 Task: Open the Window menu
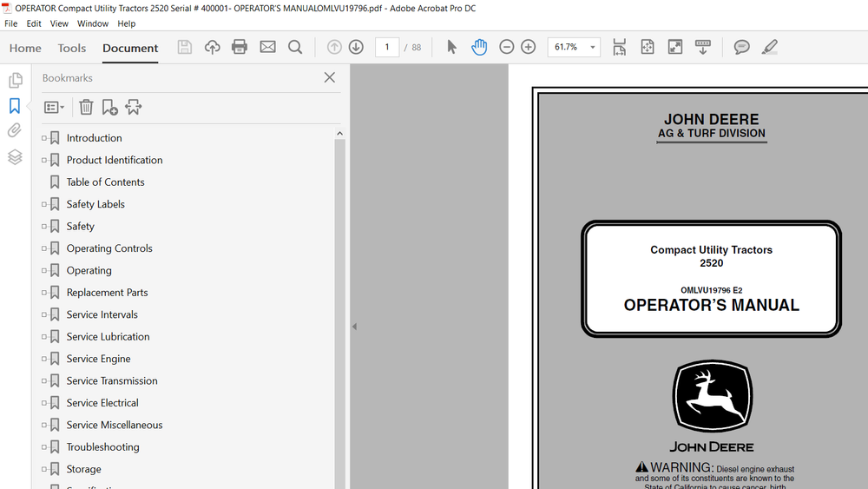click(x=93, y=23)
